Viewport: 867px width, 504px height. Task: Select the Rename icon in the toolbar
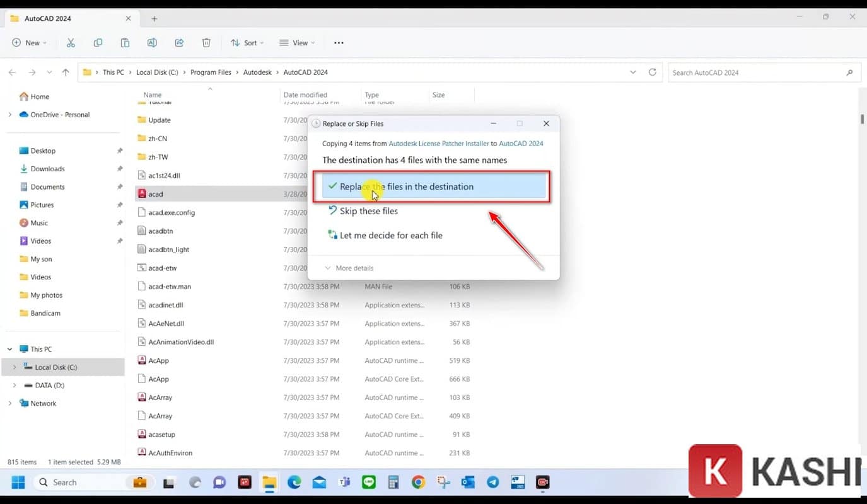coord(152,42)
